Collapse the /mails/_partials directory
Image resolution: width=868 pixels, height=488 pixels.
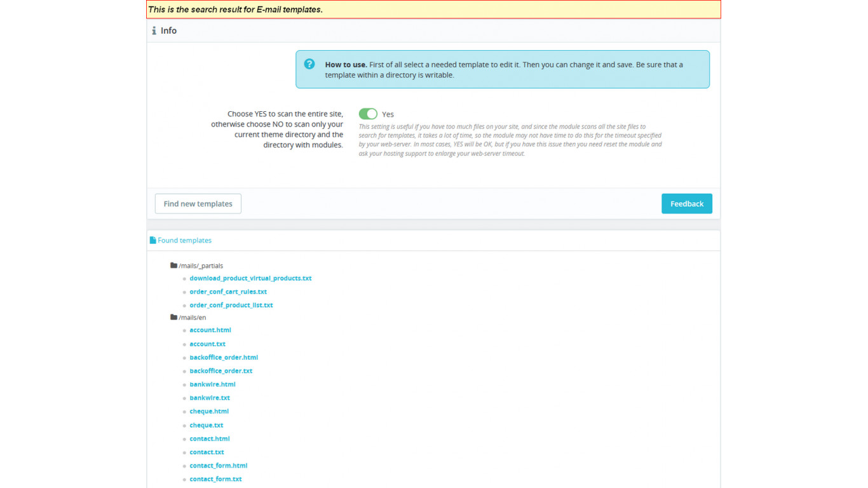[x=201, y=266]
